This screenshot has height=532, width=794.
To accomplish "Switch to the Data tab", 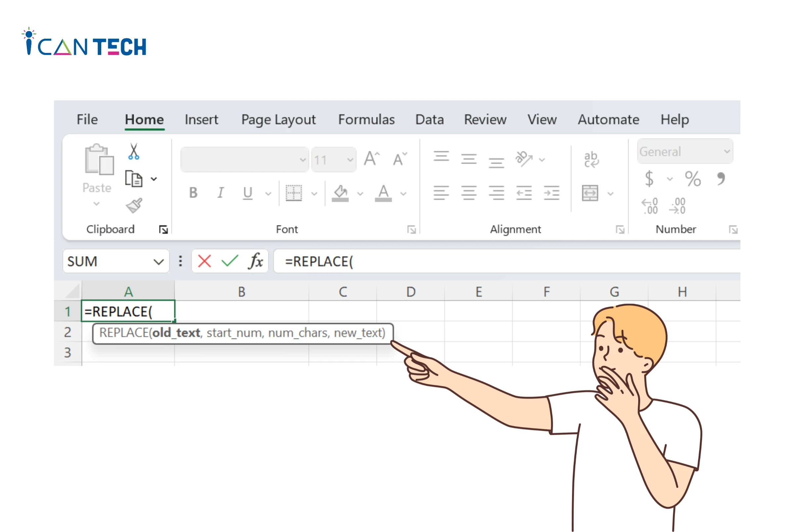I will pyautogui.click(x=429, y=119).
